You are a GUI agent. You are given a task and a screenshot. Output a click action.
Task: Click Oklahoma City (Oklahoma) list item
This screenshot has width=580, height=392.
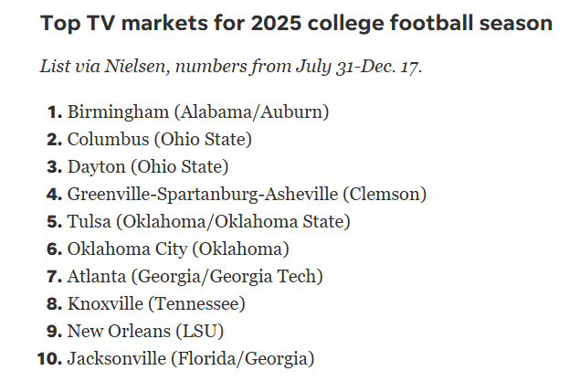tap(178, 249)
